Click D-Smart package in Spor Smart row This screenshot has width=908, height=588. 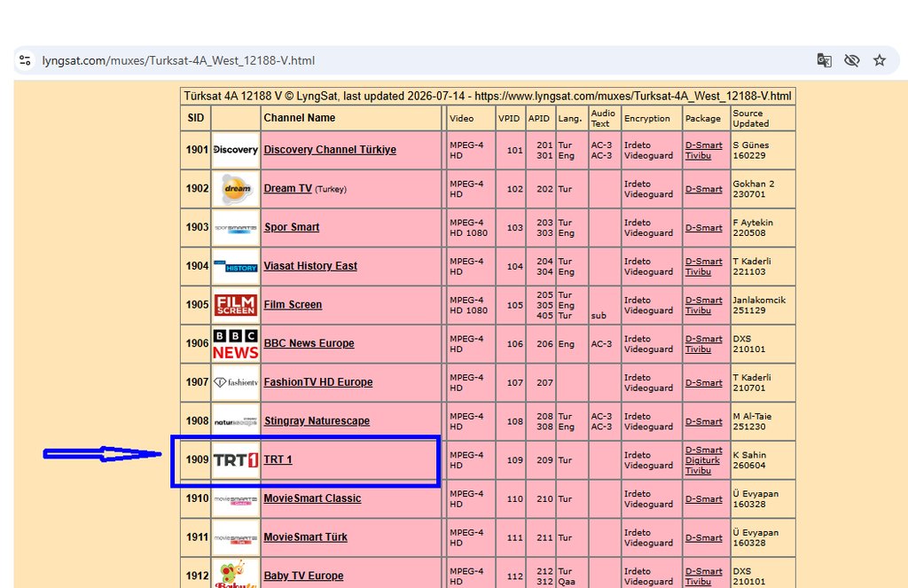coord(703,228)
